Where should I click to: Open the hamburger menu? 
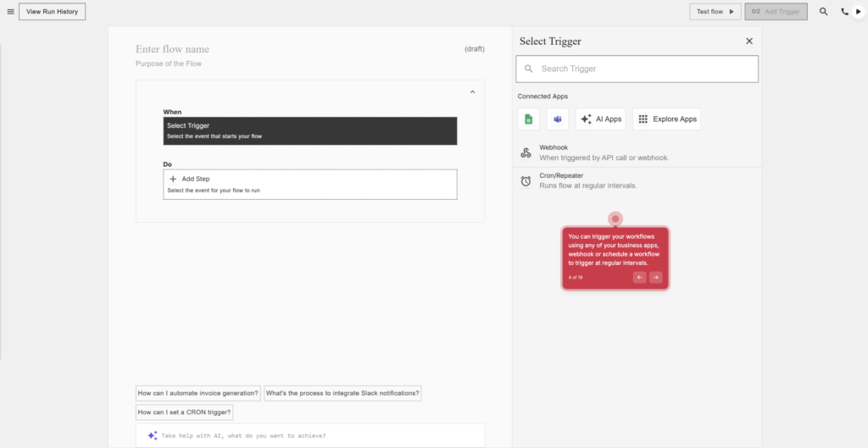[10, 12]
